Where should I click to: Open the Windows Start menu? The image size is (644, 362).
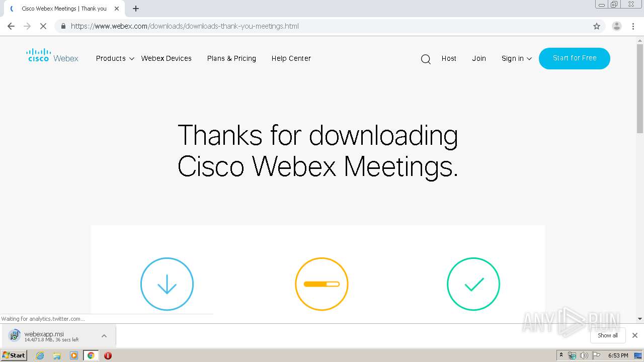click(14, 355)
